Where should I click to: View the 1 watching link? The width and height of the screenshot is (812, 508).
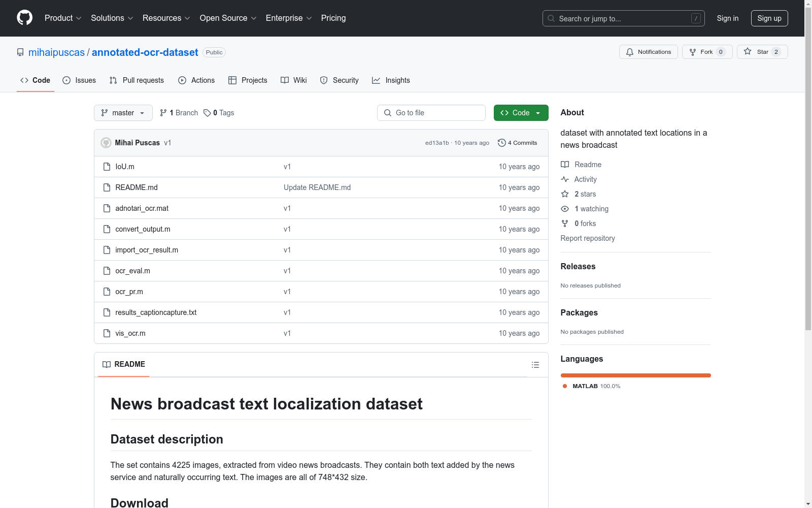coord(585,209)
